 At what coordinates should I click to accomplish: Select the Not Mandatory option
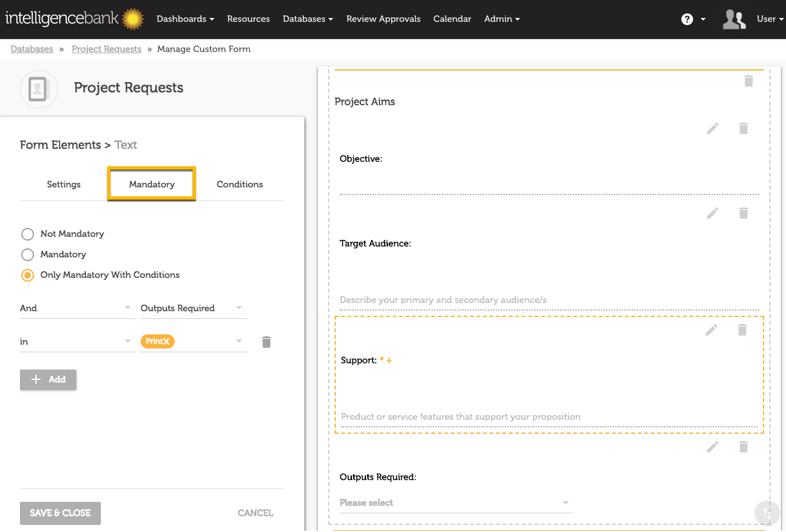pyautogui.click(x=28, y=234)
